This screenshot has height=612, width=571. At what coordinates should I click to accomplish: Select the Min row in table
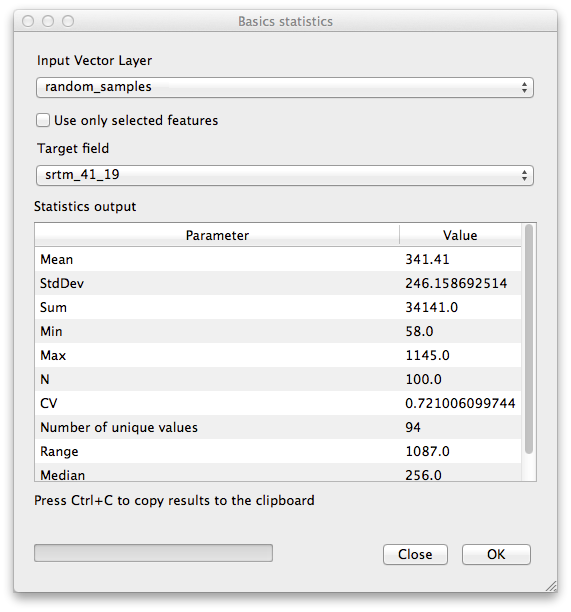[x=278, y=331]
